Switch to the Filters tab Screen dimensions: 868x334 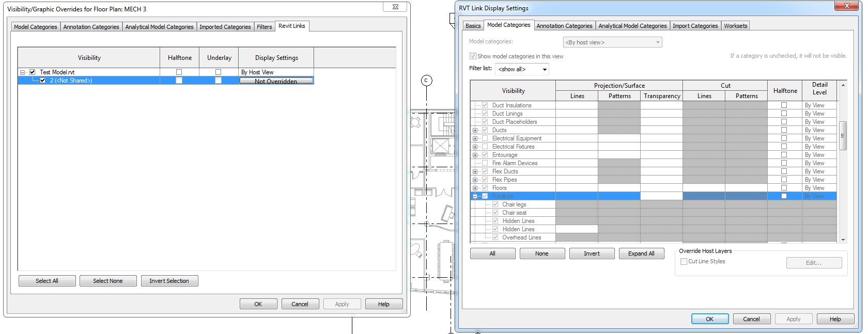tap(264, 27)
